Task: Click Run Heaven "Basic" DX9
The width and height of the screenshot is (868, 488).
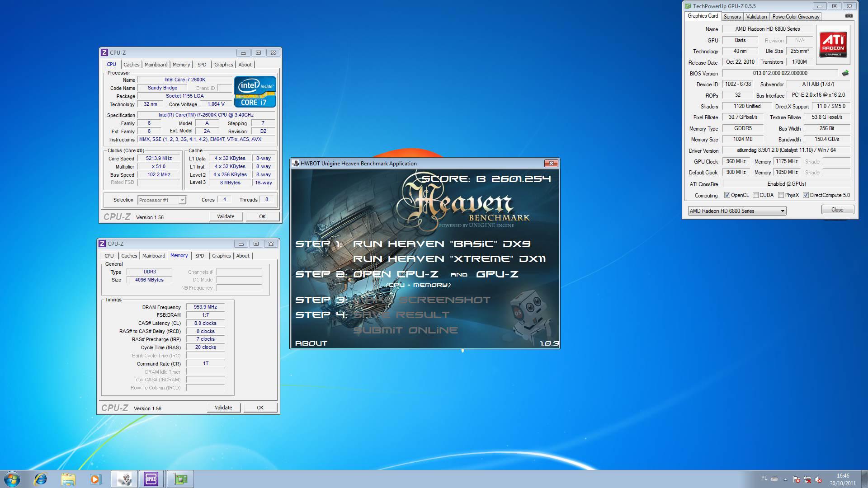Action: coord(442,244)
